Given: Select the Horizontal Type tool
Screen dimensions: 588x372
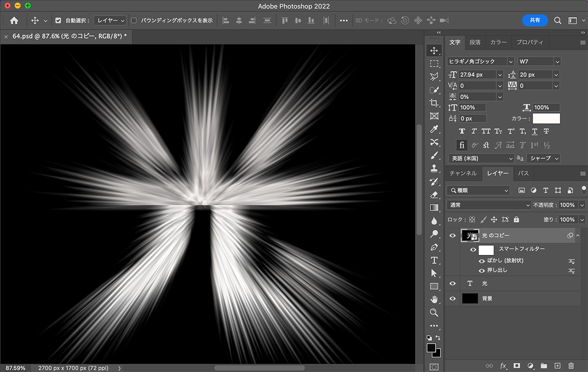Looking at the screenshot, I should coord(434,260).
